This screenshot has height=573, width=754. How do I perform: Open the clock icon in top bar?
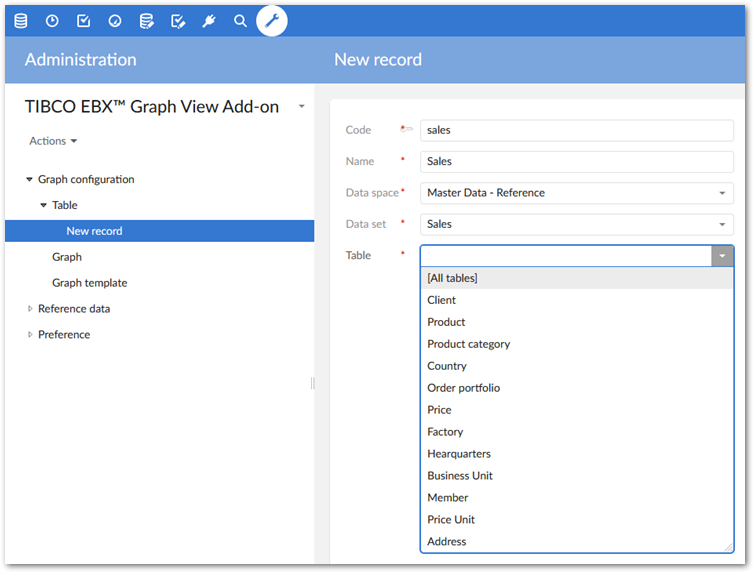click(x=52, y=20)
